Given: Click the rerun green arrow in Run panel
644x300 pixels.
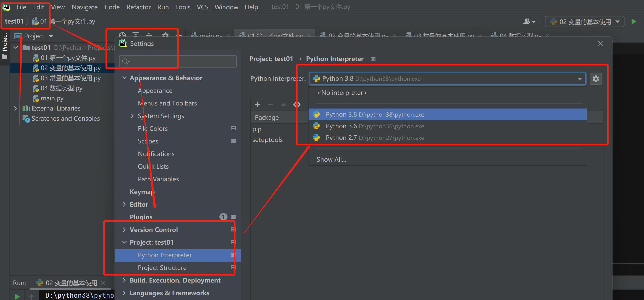Looking at the screenshot, I should (17, 296).
